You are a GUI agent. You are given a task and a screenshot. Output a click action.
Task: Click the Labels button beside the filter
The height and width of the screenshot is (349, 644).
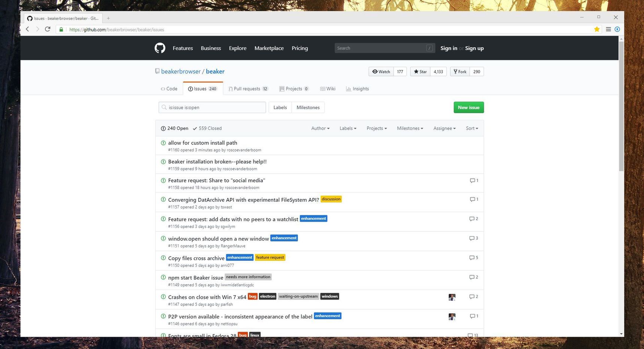(x=280, y=107)
